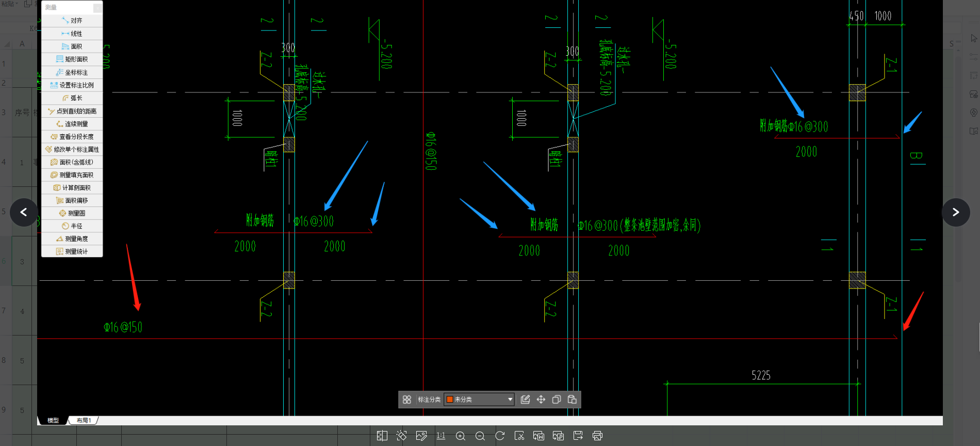Zoom out with magnifier minus icon

[480, 436]
